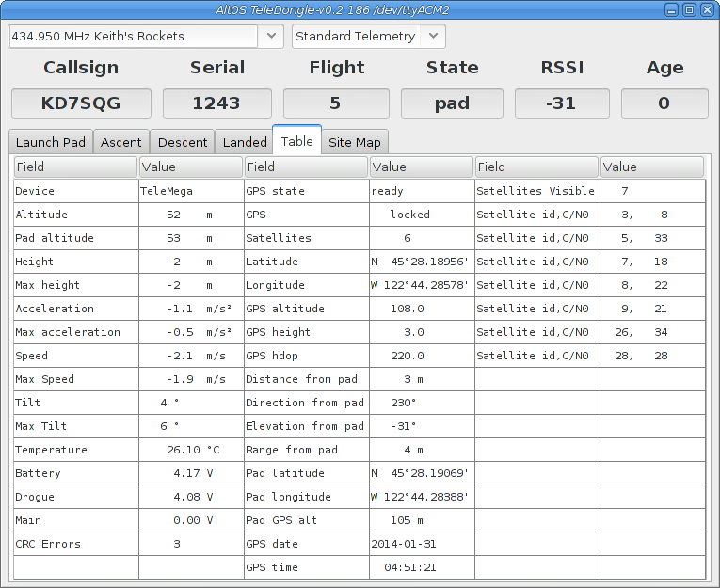Click the state value pad box

[452, 103]
